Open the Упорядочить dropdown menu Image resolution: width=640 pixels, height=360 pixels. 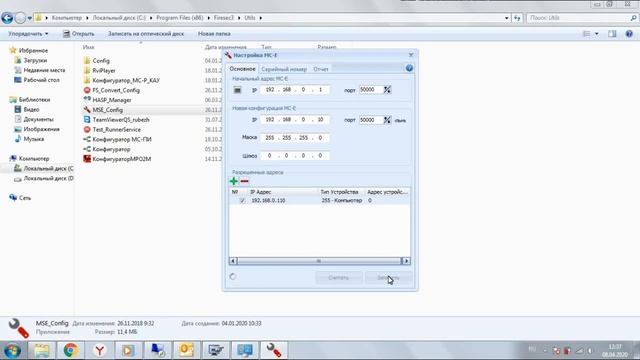tap(28, 34)
